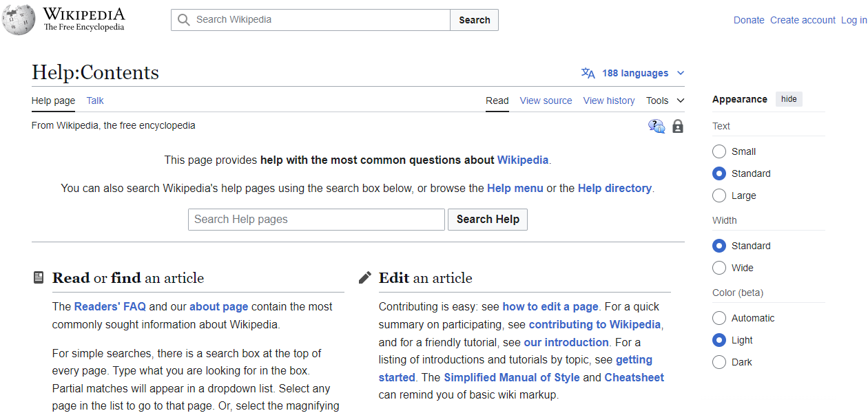The height and width of the screenshot is (413, 868).
Task: Open the Tools dropdown menu
Action: click(663, 100)
